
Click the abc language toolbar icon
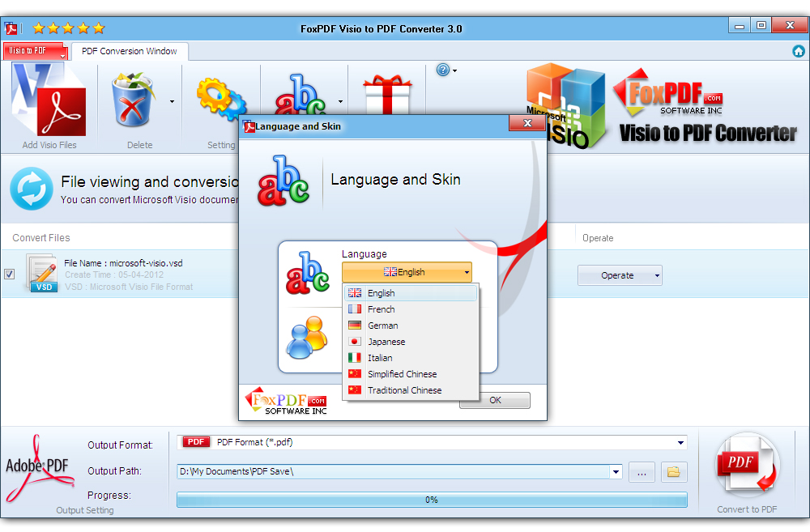301,95
